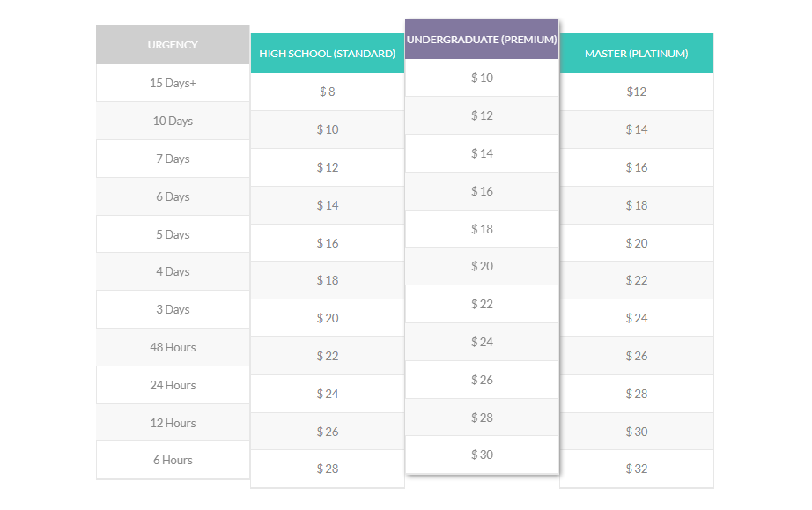Click the 15 Days+ urgency row

click(173, 83)
